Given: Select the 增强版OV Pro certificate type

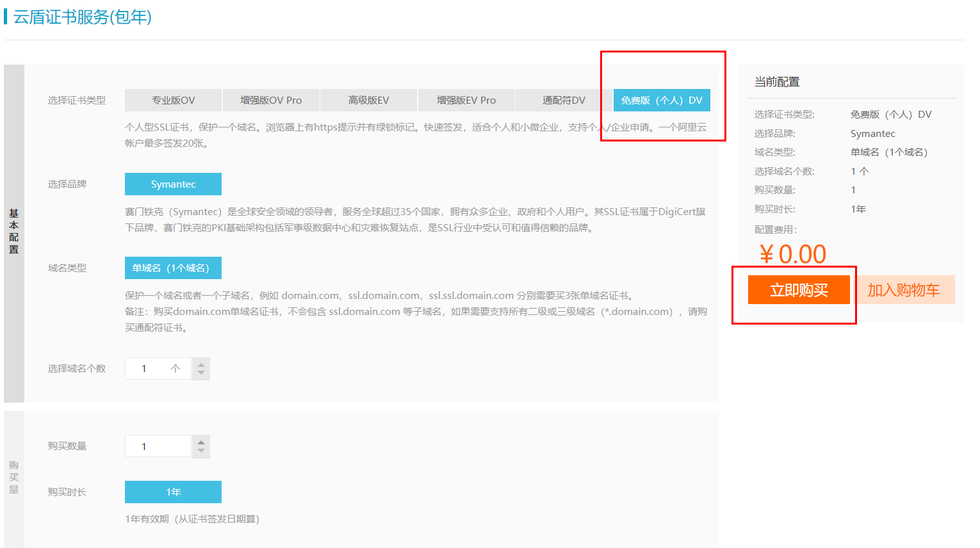Looking at the screenshot, I should pos(271,100).
